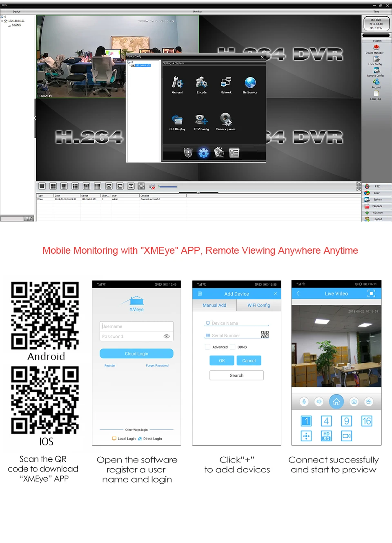Select 16-channel view in Live Video
Screen dimensions: 392x543
click(367, 421)
